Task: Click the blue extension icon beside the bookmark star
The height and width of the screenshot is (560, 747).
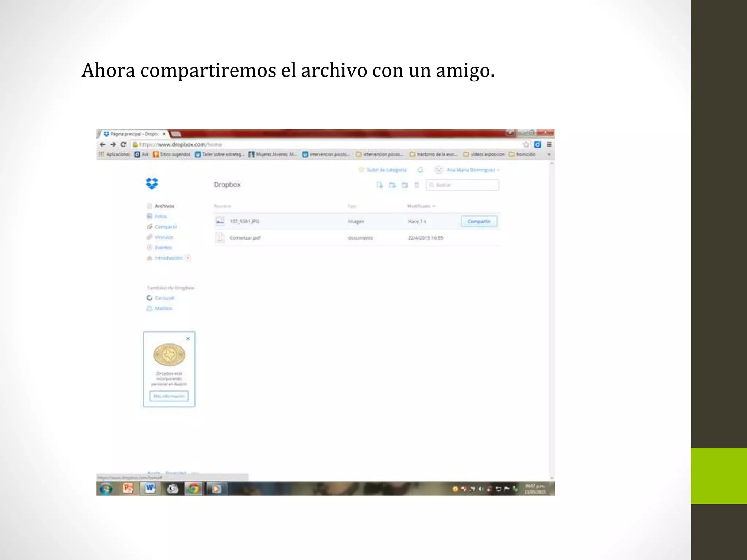Action: [x=538, y=144]
